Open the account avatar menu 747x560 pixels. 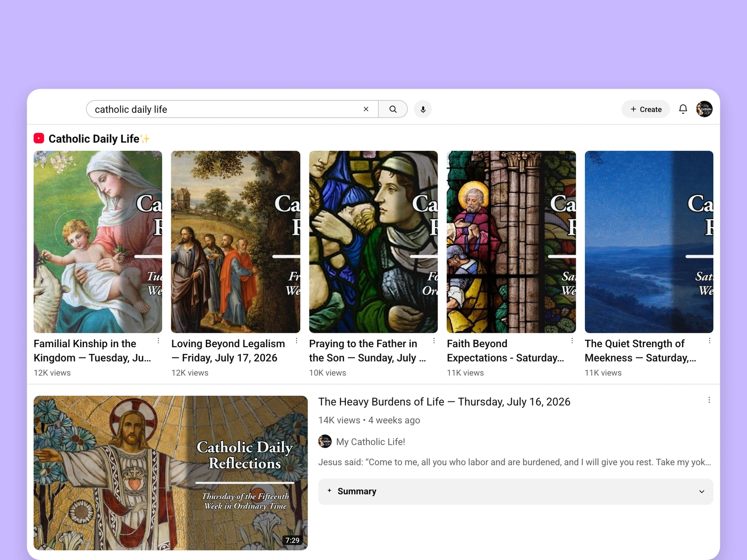704,109
